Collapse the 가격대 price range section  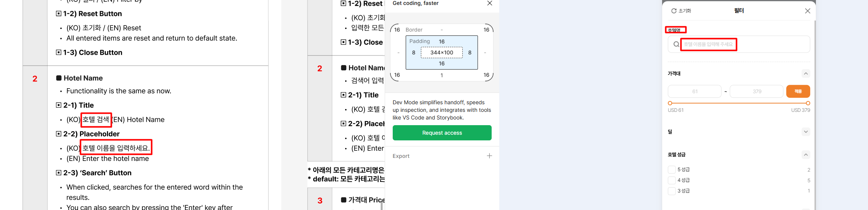(x=806, y=73)
